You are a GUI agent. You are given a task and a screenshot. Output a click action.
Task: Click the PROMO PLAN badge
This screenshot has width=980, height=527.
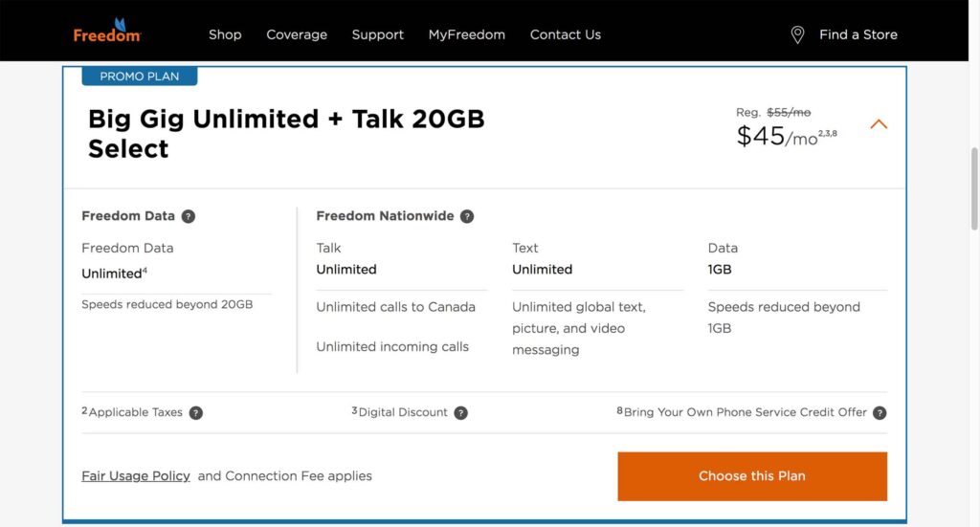[140, 77]
